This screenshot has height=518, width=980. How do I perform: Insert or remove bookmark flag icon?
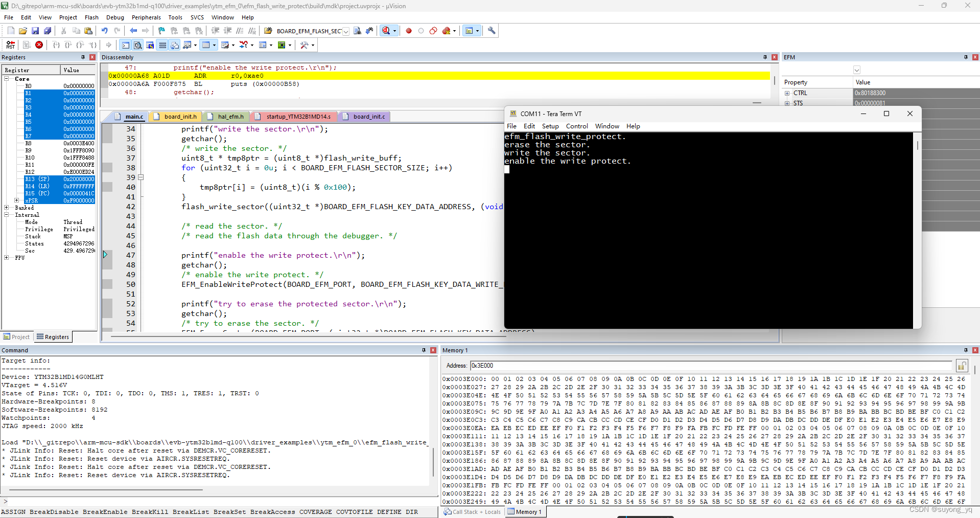point(161,31)
